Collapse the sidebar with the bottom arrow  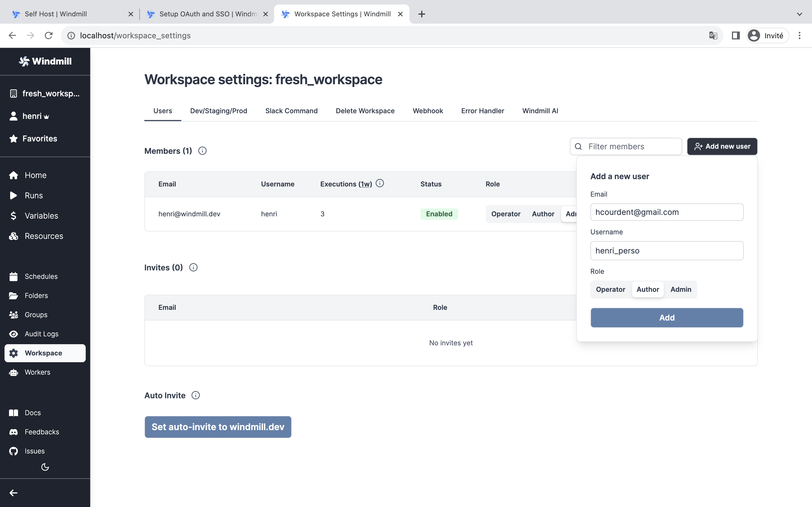tap(14, 493)
